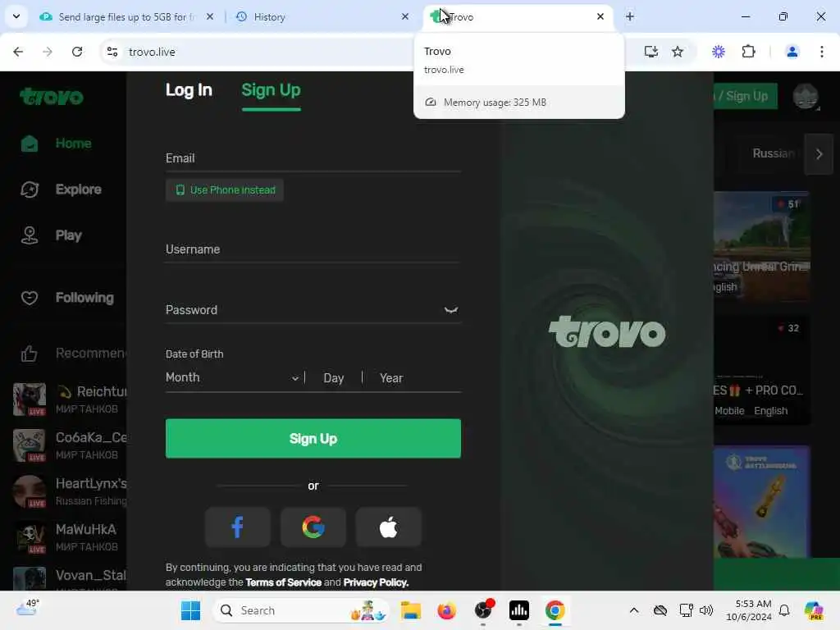Open the Following heart icon
Screen dimensions: 840x630
pyautogui.click(x=30, y=298)
